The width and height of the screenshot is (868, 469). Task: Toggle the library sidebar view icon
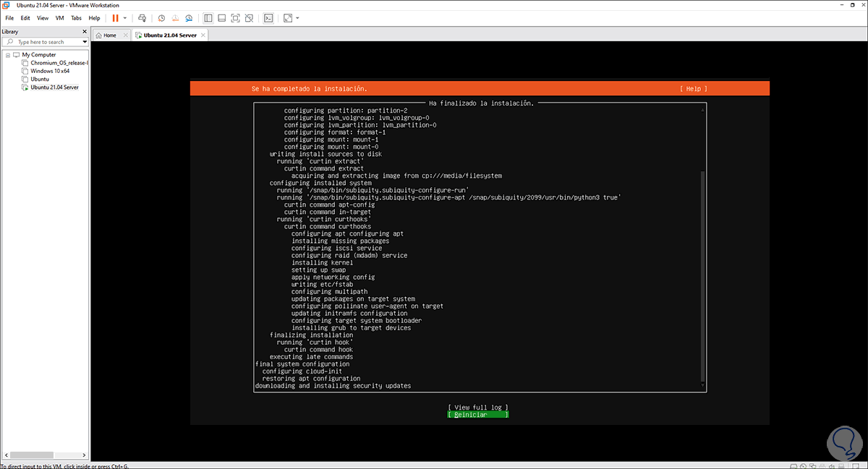coord(208,17)
